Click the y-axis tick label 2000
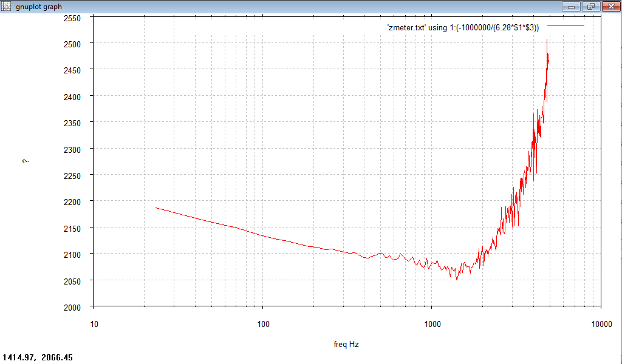 click(72, 308)
